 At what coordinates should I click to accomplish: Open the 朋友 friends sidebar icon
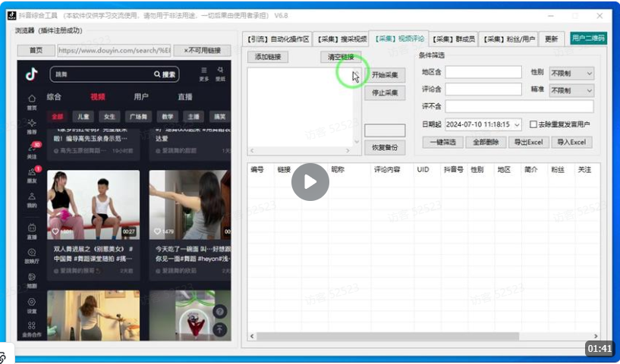(32, 175)
